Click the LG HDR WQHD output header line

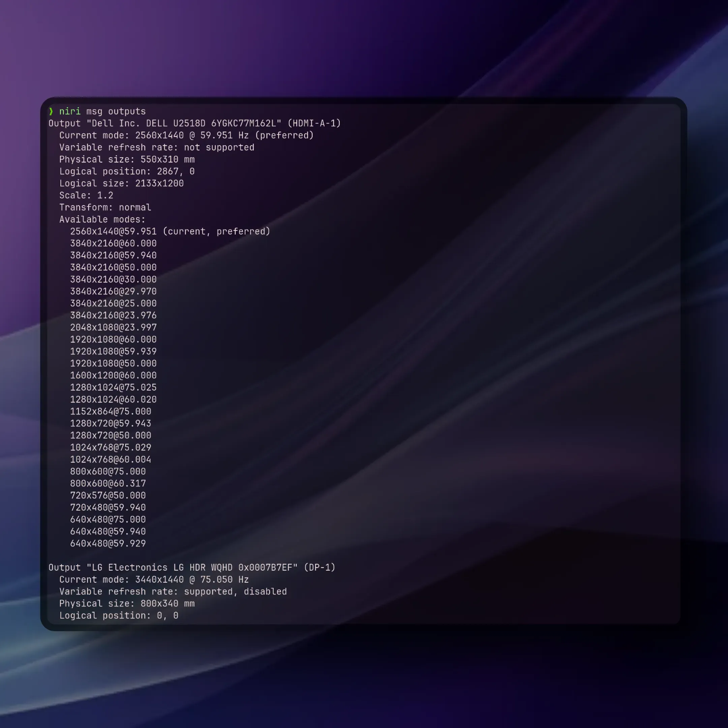(192, 568)
